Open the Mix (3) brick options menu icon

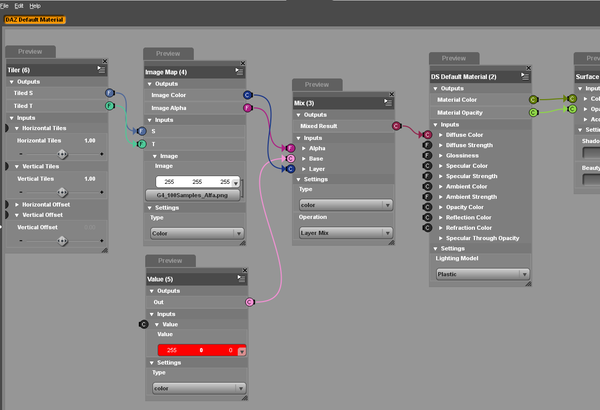(x=388, y=102)
